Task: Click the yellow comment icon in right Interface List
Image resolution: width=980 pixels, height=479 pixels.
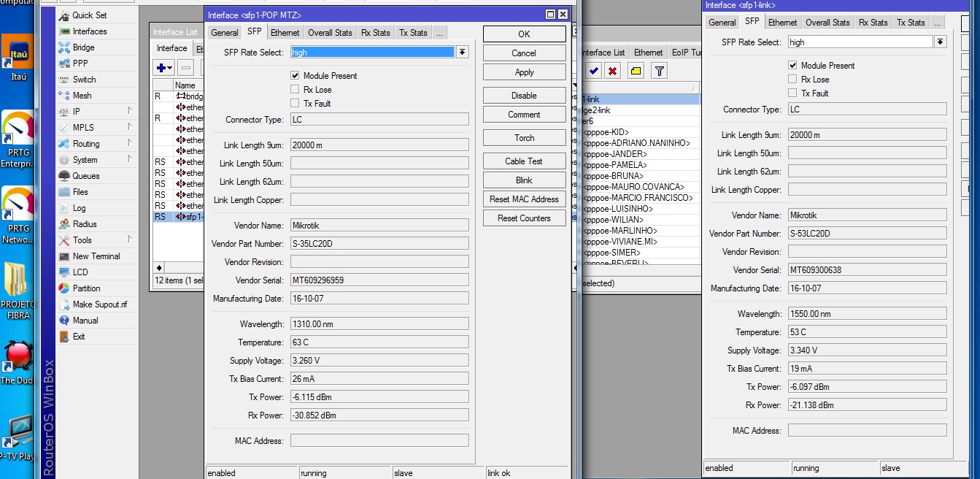Action: click(636, 71)
